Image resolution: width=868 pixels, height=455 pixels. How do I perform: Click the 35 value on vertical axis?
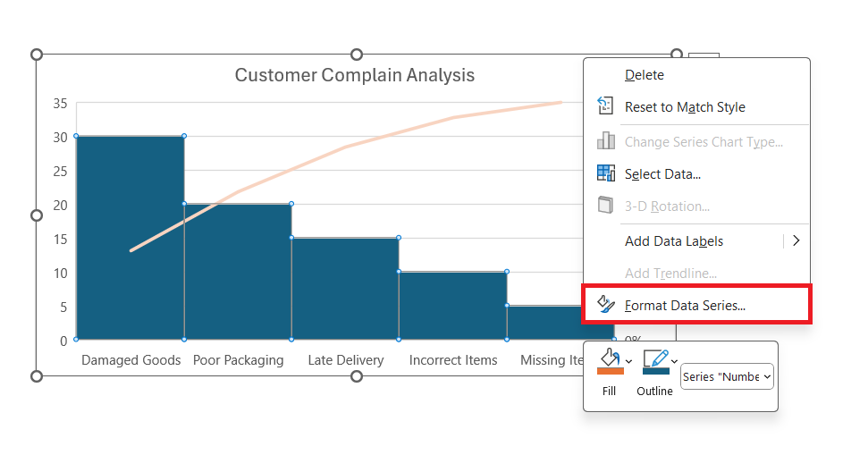[60, 104]
